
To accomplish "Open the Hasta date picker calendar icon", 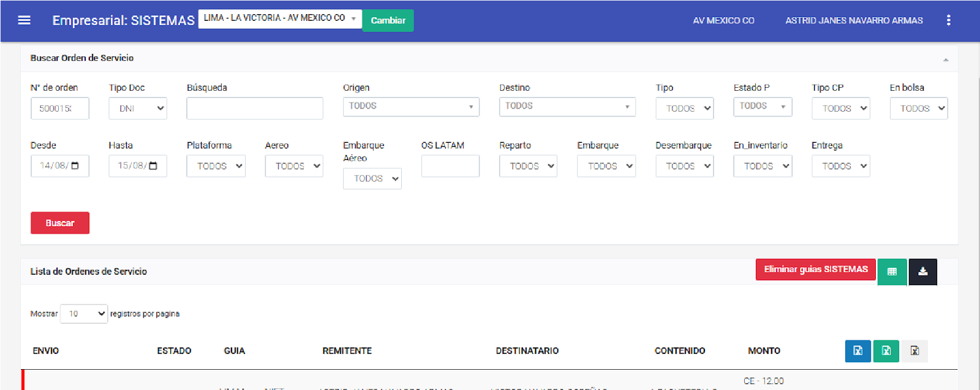I will tap(153, 166).
